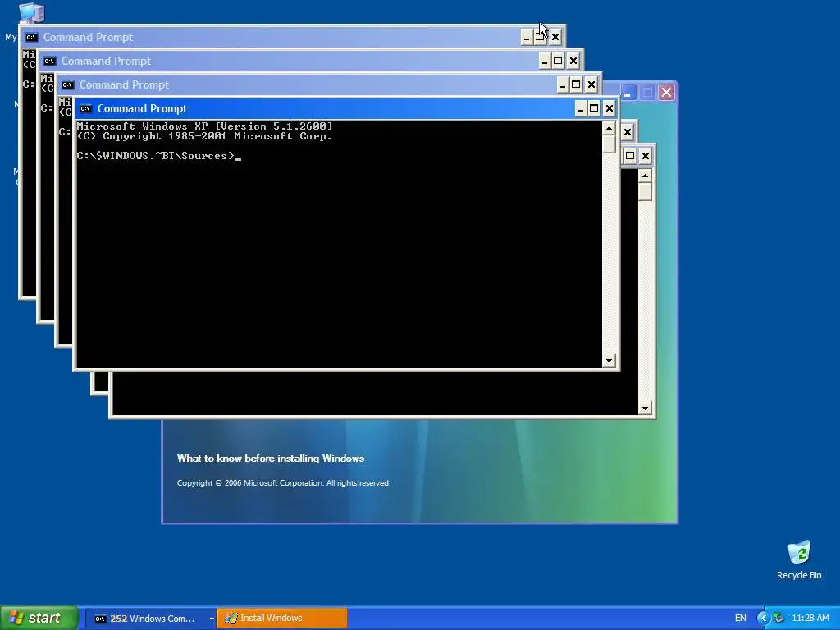
Task: Open 'What to know before installing Windows'
Action: click(271, 459)
